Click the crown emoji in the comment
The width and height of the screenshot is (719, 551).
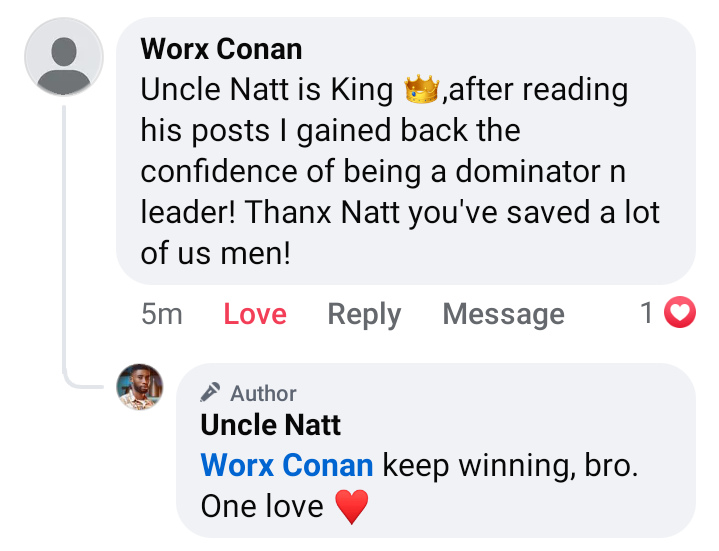pos(422,91)
